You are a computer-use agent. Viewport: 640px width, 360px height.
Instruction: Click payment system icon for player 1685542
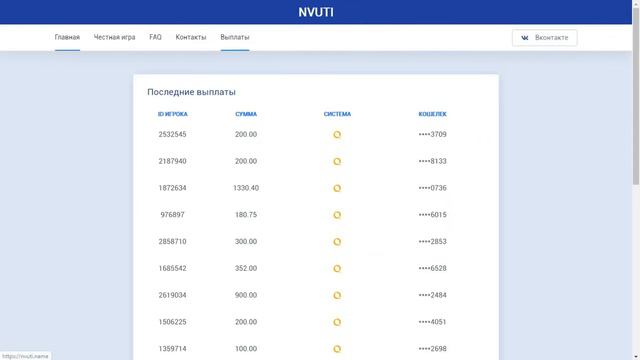337,269
